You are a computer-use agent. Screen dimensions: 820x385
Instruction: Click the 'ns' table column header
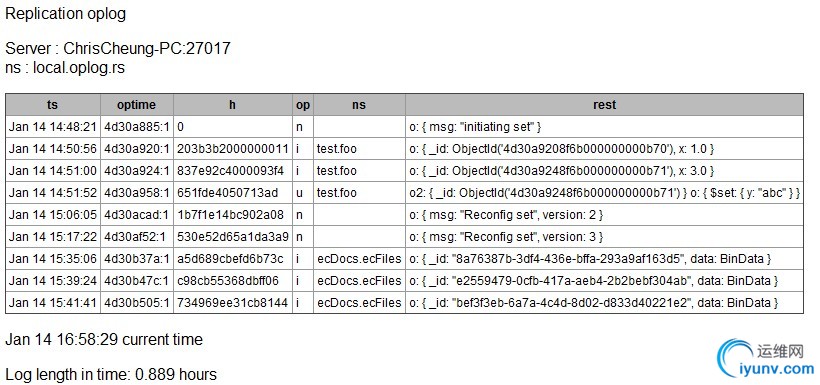tap(359, 105)
